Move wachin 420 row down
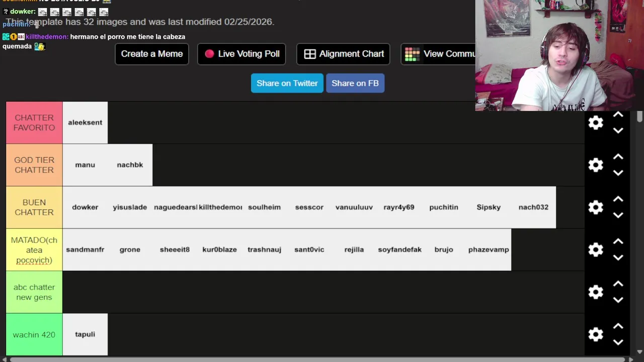Image resolution: width=644 pixels, height=362 pixels. pyautogui.click(x=618, y=342)
